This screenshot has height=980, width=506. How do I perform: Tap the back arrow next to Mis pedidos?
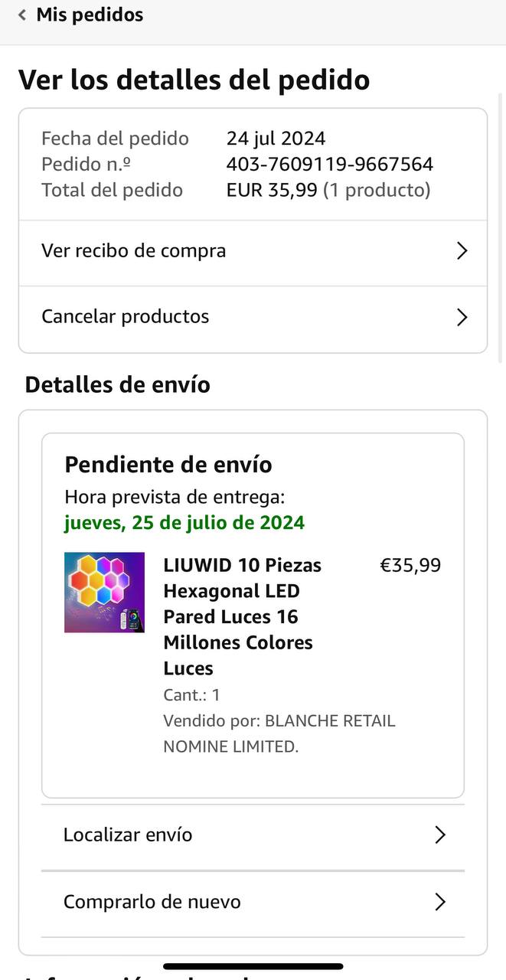[22, 15]
